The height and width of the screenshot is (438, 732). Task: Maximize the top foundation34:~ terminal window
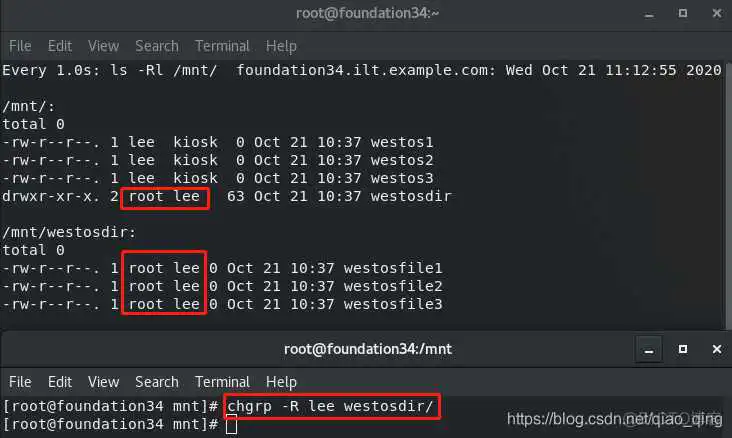coord(683,14)
